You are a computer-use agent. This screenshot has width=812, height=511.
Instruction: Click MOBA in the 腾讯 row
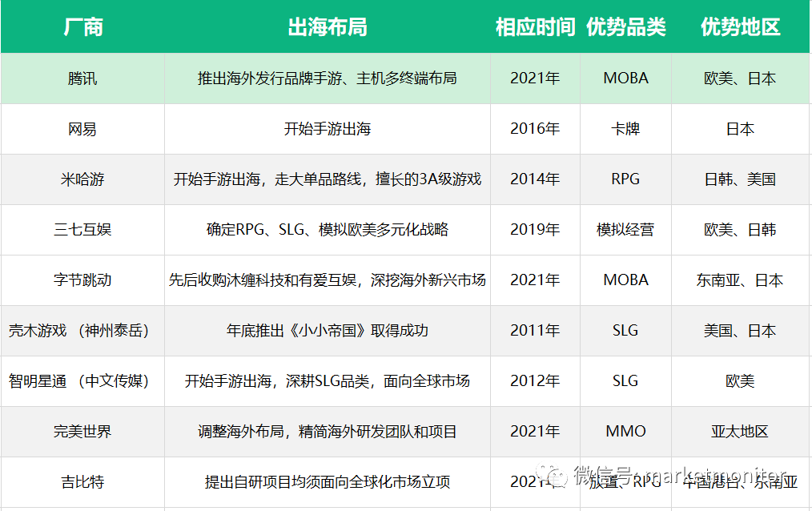625,78
